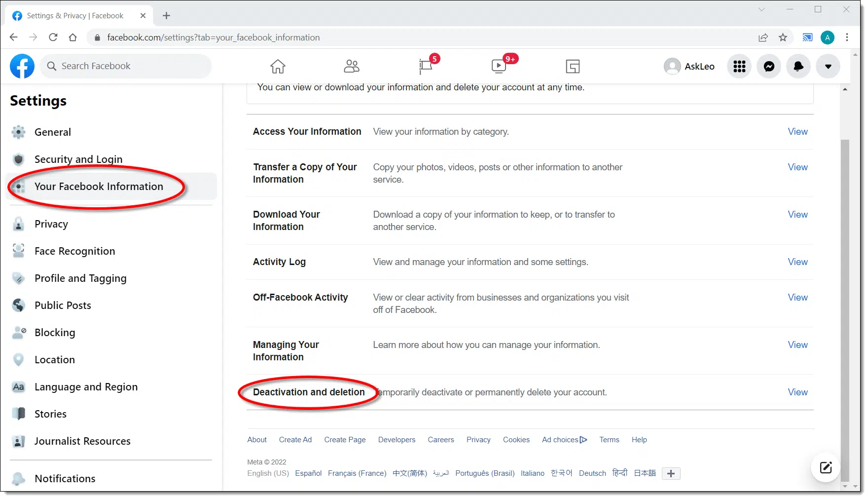The image size is (868, 499).
Task: Open the Watch video icon
Action: (499, 66)
